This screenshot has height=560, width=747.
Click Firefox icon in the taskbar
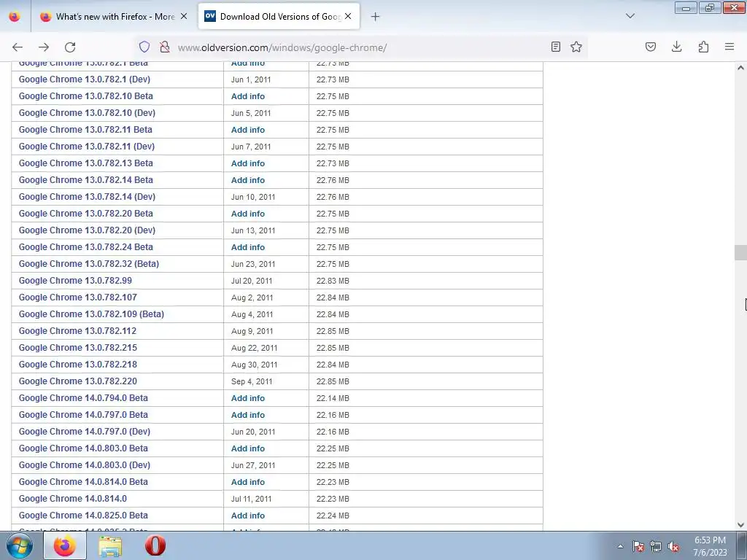click(x=65, y=545)
